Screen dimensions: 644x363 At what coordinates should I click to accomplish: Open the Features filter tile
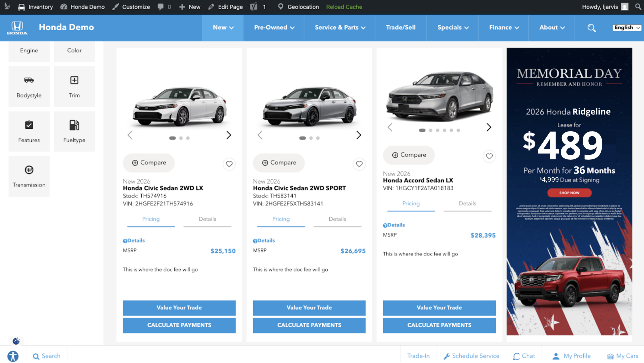(x=29, y=131)
